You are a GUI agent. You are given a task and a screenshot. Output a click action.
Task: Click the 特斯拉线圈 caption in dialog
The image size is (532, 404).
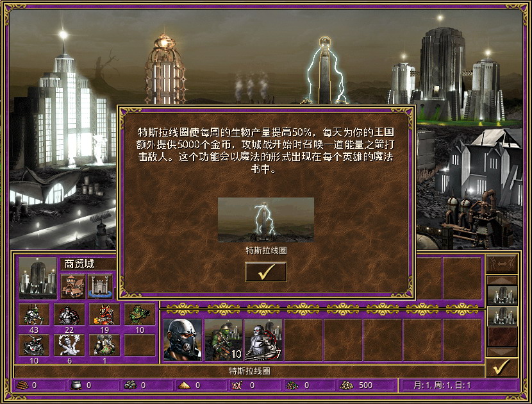(x=267, y=251)
